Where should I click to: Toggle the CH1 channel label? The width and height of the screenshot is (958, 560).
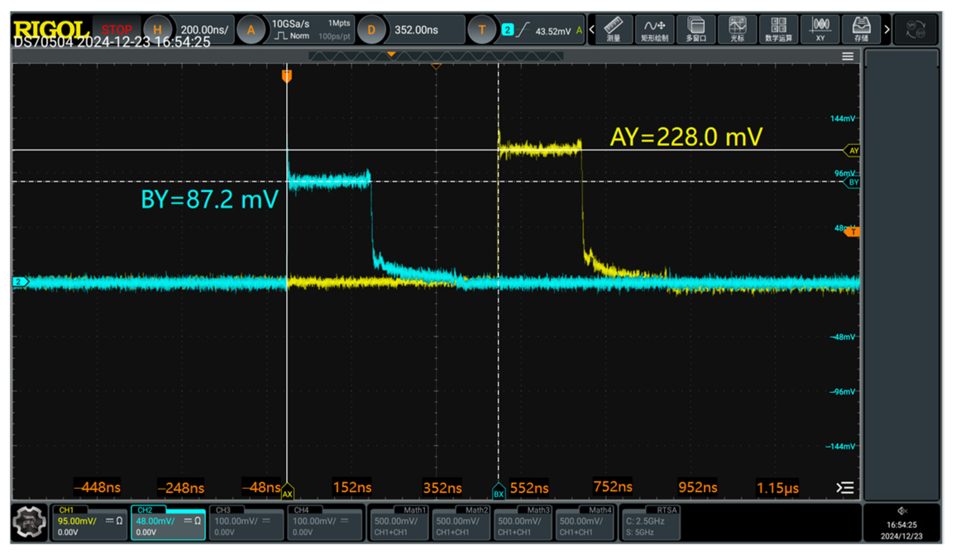click(x=66, y=510)
